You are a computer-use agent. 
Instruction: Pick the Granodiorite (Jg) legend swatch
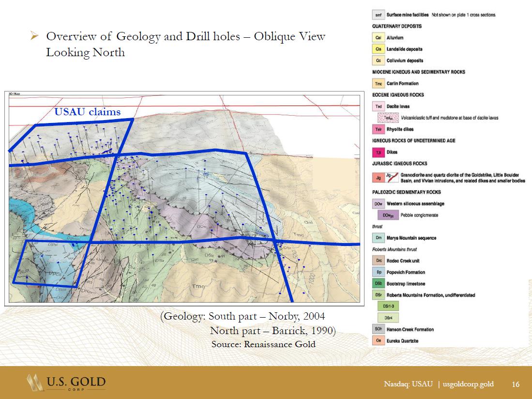(x=378, y=177)
